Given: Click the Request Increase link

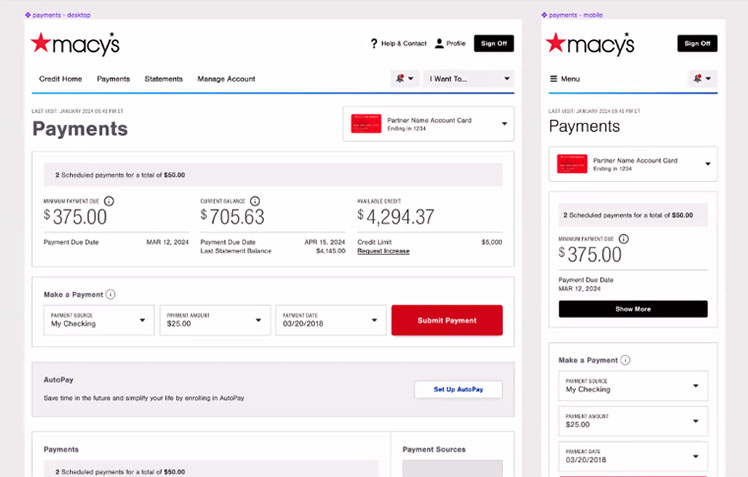Looking at the screenshot, I should tap(383, 251).
